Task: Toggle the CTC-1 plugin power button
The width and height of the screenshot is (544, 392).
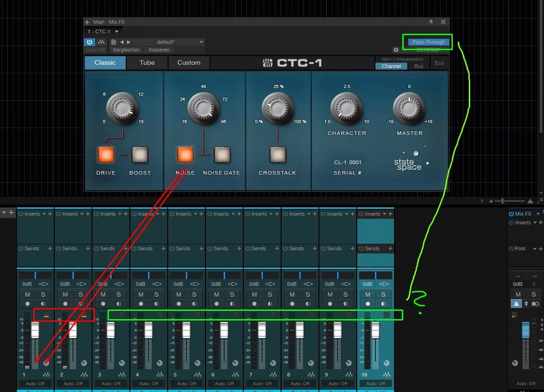Action: coord(89,42)
